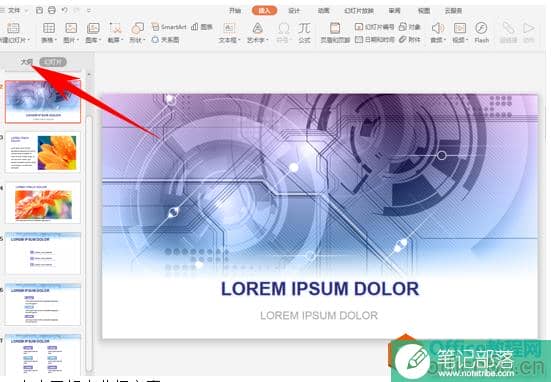Switch sidebar to Slides (幻灯片) view
The width and height of the screenshot is (551, 382).
click(x=53, y=62)
